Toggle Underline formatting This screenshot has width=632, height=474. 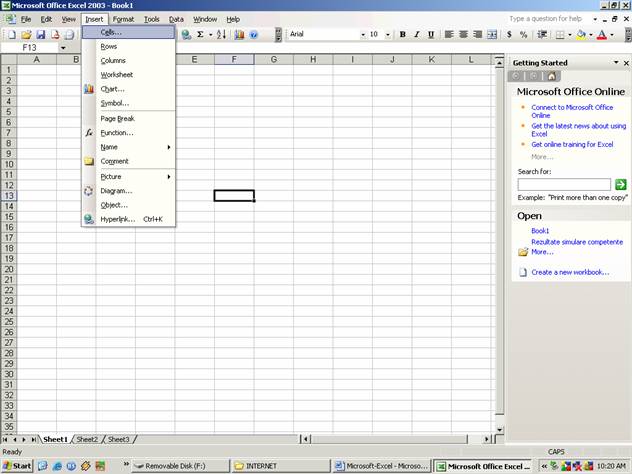[431, 35]
